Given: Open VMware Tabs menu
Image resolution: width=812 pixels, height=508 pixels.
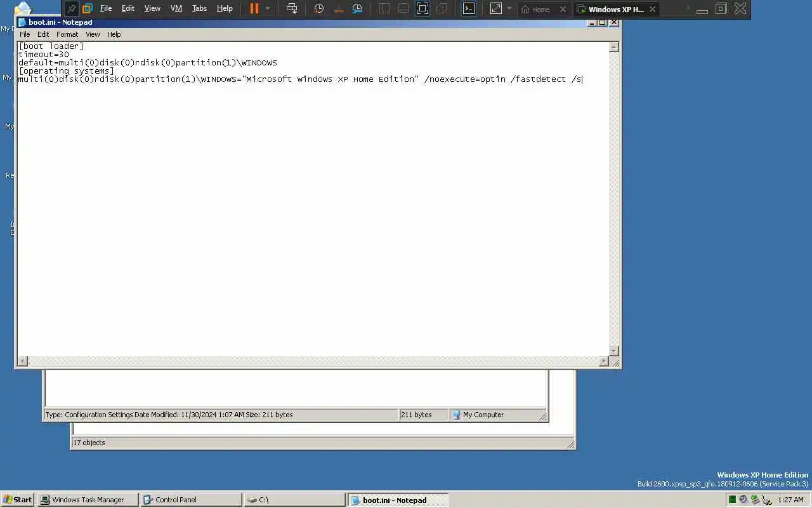Looking at the screenshot, I should (199, 9).
